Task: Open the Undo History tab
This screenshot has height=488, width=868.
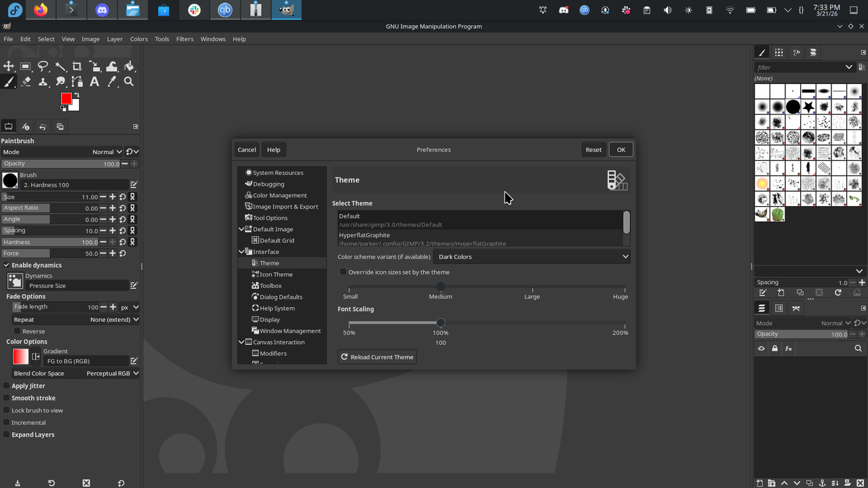Action: [43, 127]
